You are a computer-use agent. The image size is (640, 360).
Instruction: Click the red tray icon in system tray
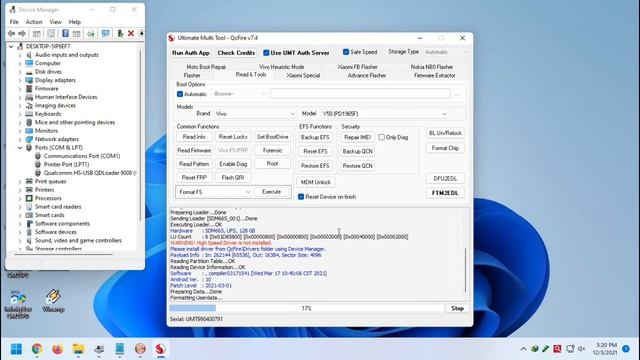pyautogui.click(x=558, y=349)
